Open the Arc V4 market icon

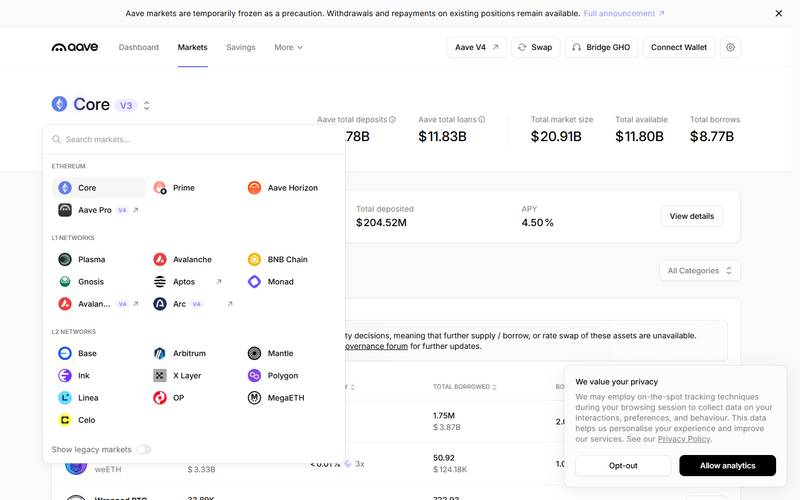[160, 304]
